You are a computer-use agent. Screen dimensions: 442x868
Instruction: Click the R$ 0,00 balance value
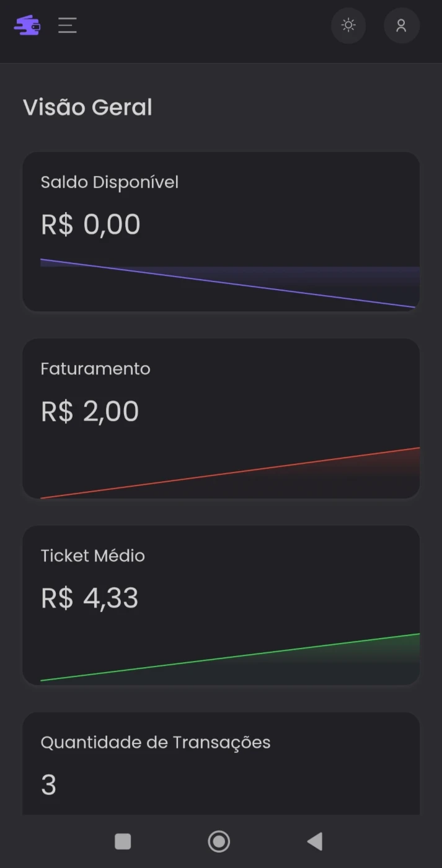tap(91, 224)
